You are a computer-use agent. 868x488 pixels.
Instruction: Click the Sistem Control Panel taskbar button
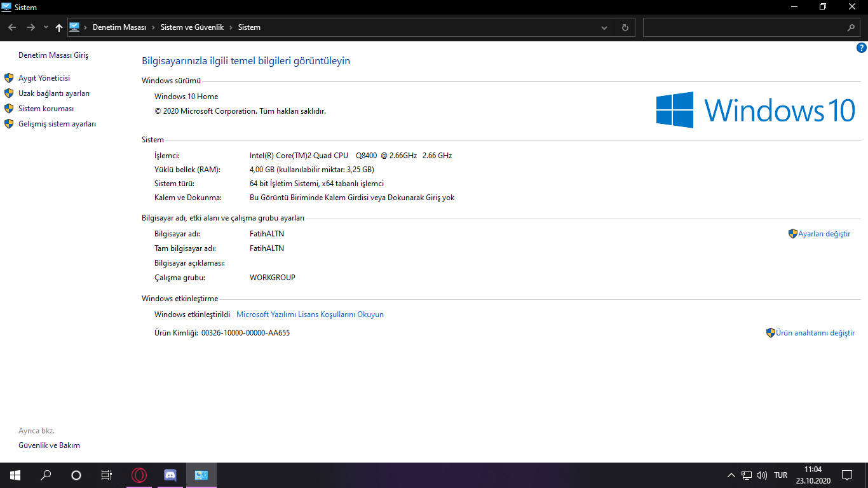tap(201, 475)
